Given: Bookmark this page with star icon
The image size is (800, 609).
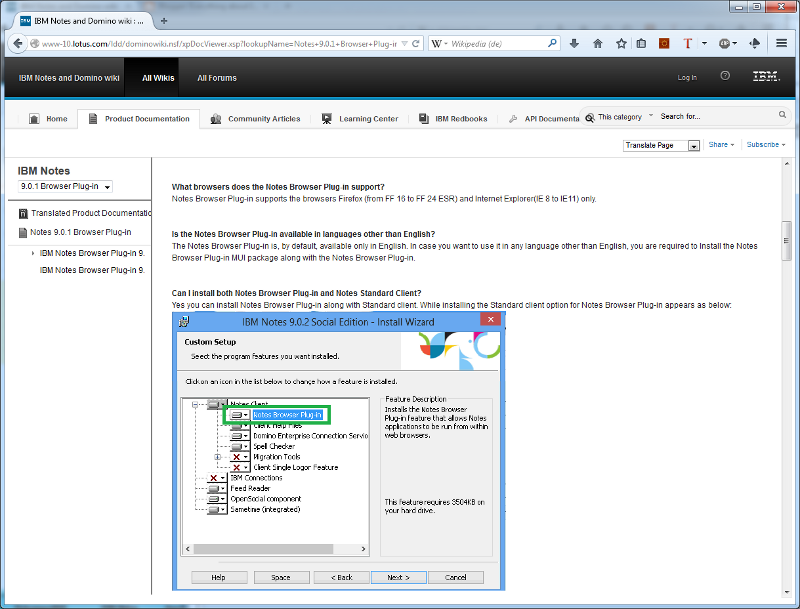Looking at the screenshot, I should (x=621, y=44).
